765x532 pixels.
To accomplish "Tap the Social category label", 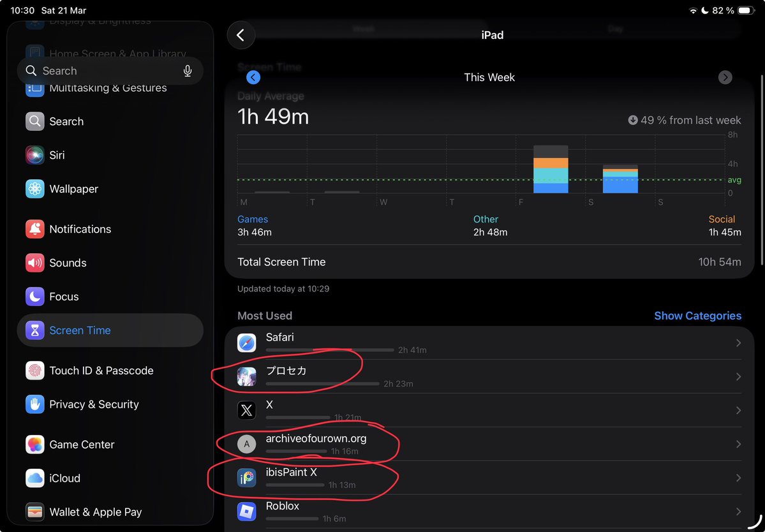I will click(722, 219).
